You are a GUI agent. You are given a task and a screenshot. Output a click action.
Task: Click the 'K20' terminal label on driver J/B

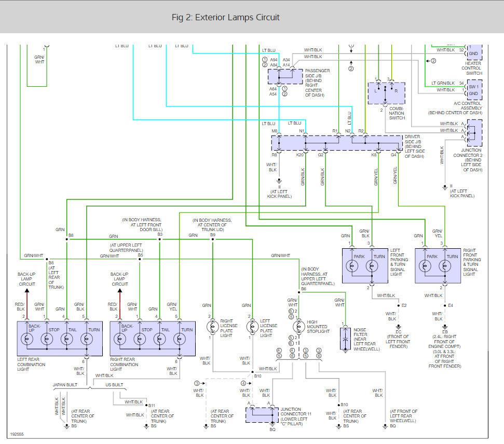tap(299, 155)
